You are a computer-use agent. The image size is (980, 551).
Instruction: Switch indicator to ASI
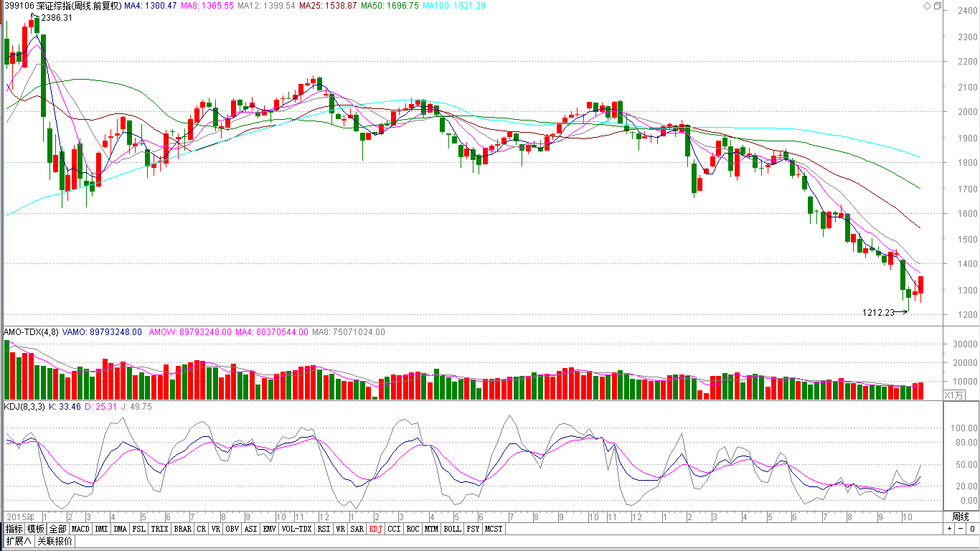tap(250, 529)
